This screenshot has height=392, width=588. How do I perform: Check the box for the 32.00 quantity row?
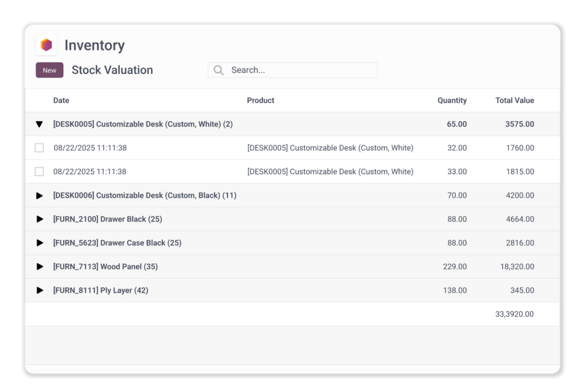[x=39, y=148]
